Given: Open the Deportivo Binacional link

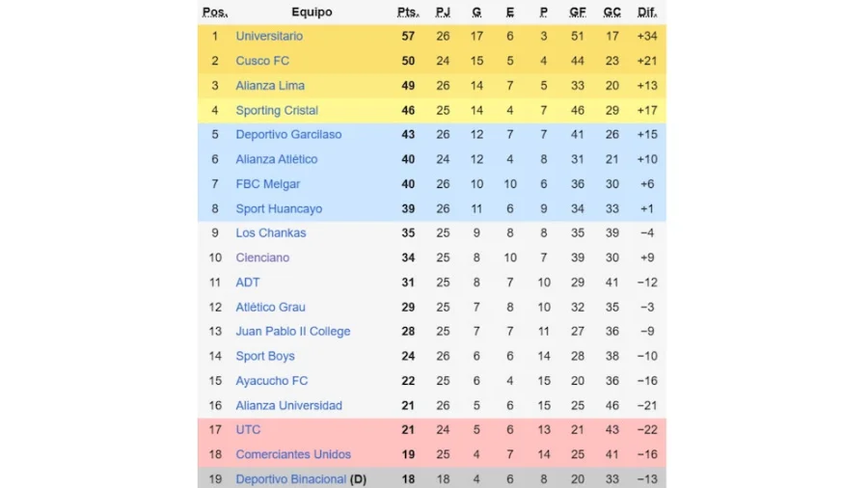Looking at the screenshot, I should point(290,479).
